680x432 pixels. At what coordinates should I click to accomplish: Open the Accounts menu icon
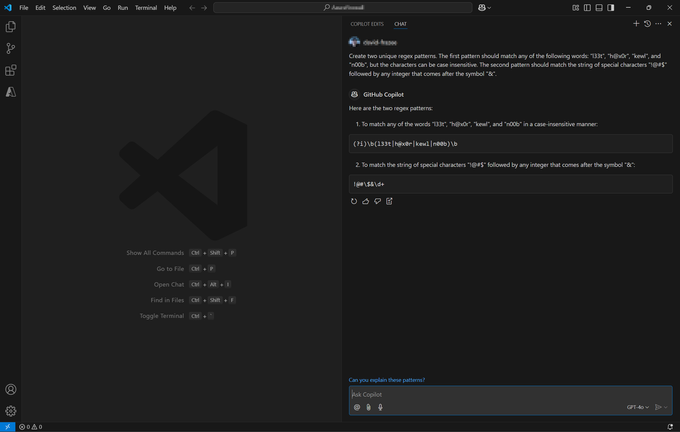click(10, 389)
